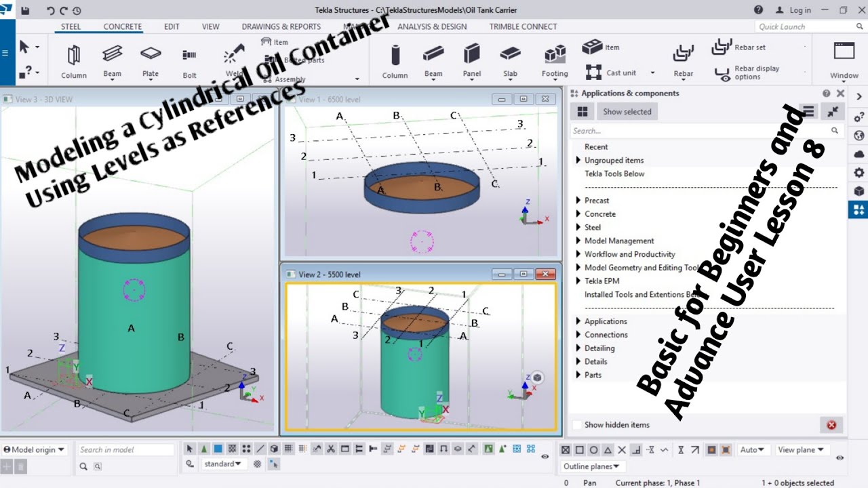Toggle Snap to midpoints triangle switch
The width and height of the screenshot is (868, 488).
pos(607,450)
